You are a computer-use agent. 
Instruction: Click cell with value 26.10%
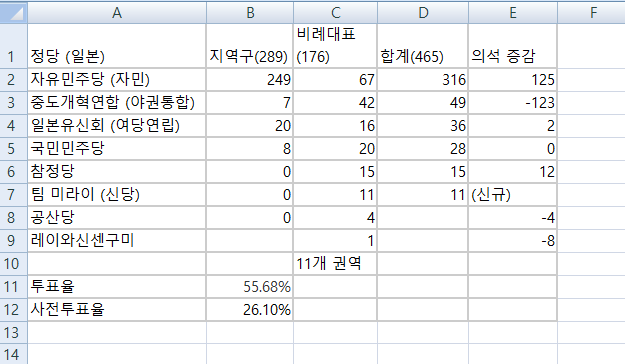pyautogui.click(x=250, y=309)
